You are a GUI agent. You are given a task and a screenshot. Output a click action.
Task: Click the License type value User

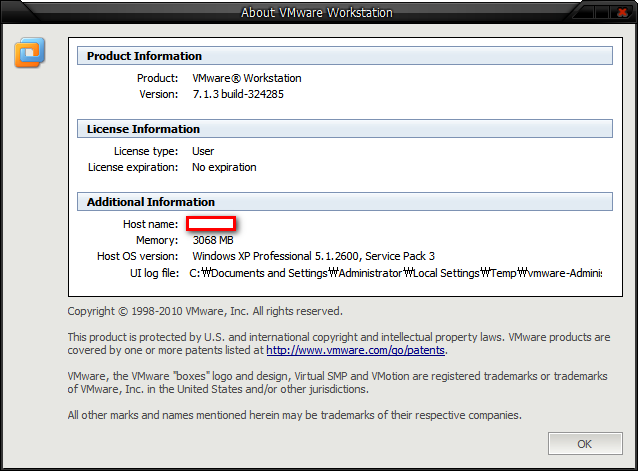point(203,151)
